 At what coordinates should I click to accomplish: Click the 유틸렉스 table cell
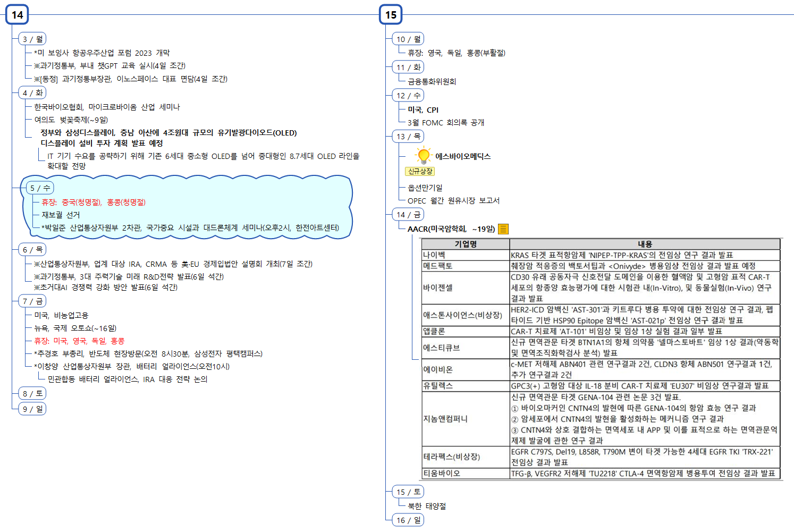[x=466, y=386]
